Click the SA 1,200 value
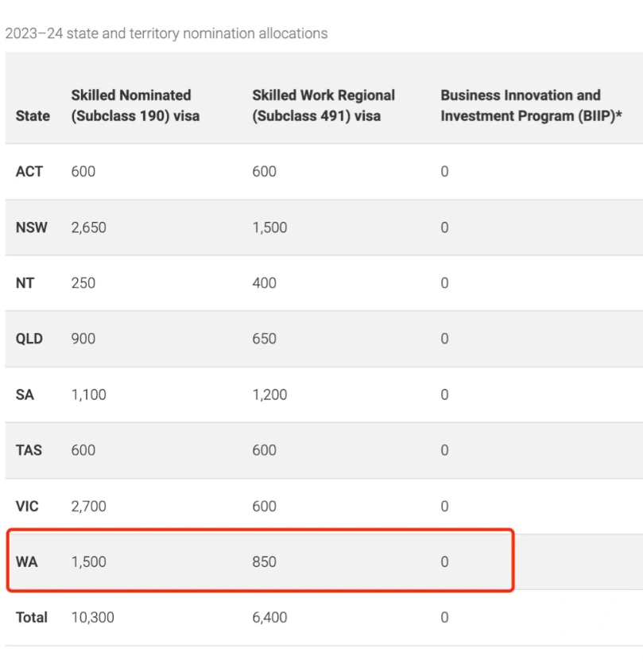 [x=269, y=394]
